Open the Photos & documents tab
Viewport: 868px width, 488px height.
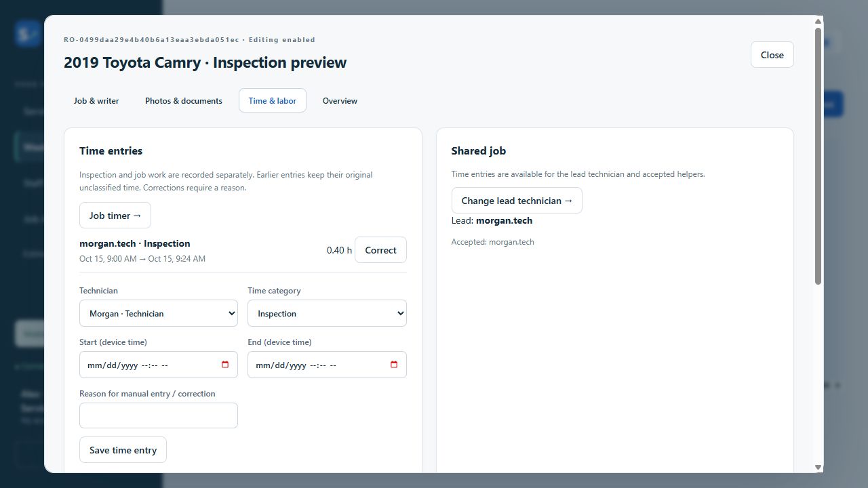click(184, 100)
